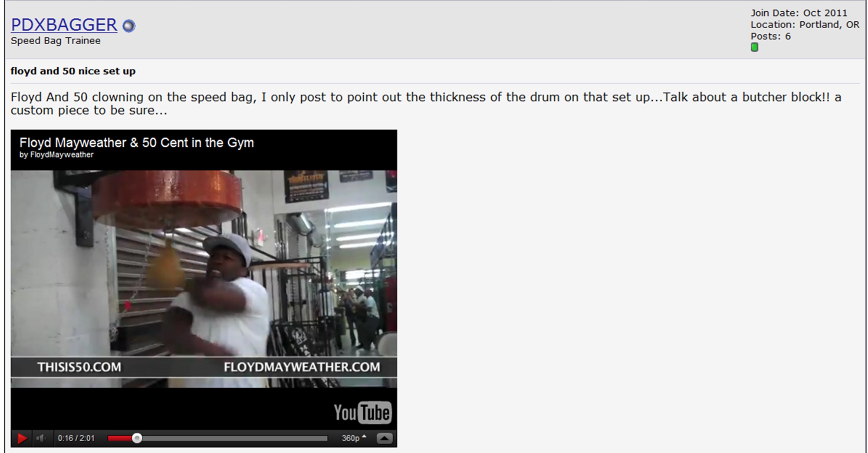This screenshot has height=453, width=868.
Task: Expand the player with the up-arrow button
Action: tap(385, 438)
